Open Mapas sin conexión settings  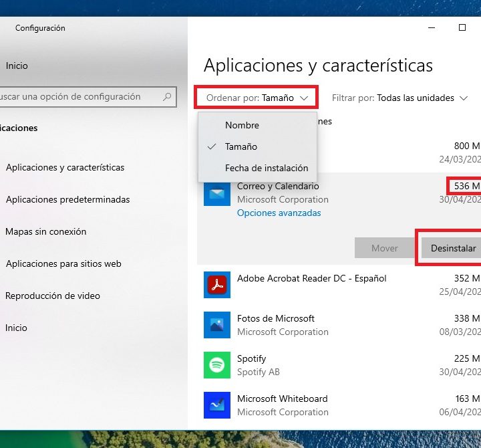(46, 231)
